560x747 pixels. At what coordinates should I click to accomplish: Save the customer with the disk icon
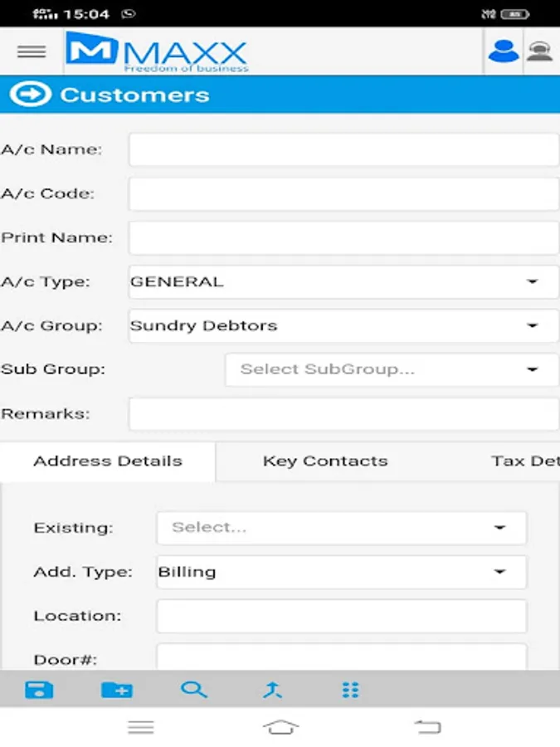(39, 690)
